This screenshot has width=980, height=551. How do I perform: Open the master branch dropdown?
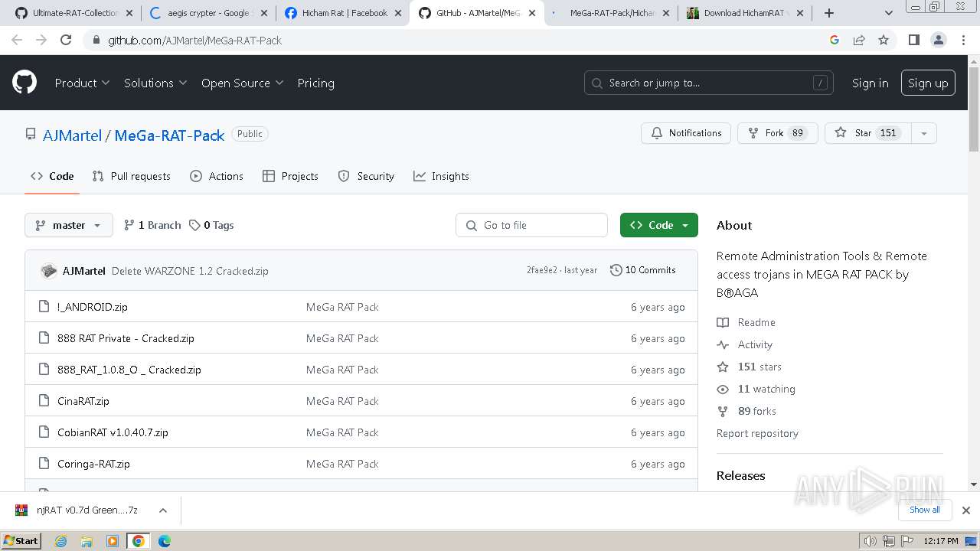click(x=69, y=225)
